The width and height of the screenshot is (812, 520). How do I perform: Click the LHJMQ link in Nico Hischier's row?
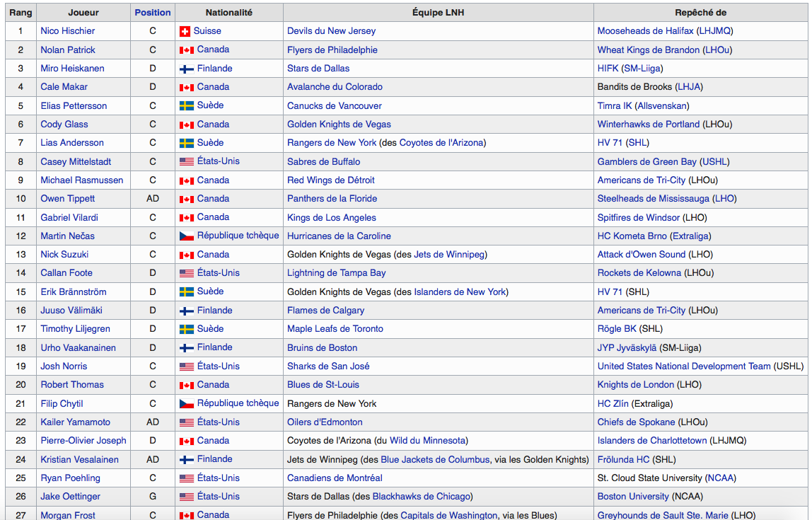click(x=715, y=31)
